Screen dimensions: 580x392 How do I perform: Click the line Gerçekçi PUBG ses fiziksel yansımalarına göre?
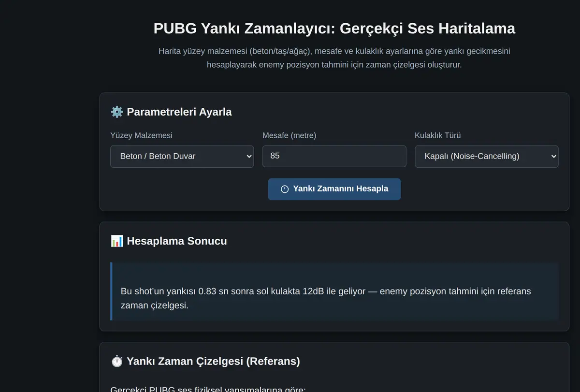pos(208,389)
